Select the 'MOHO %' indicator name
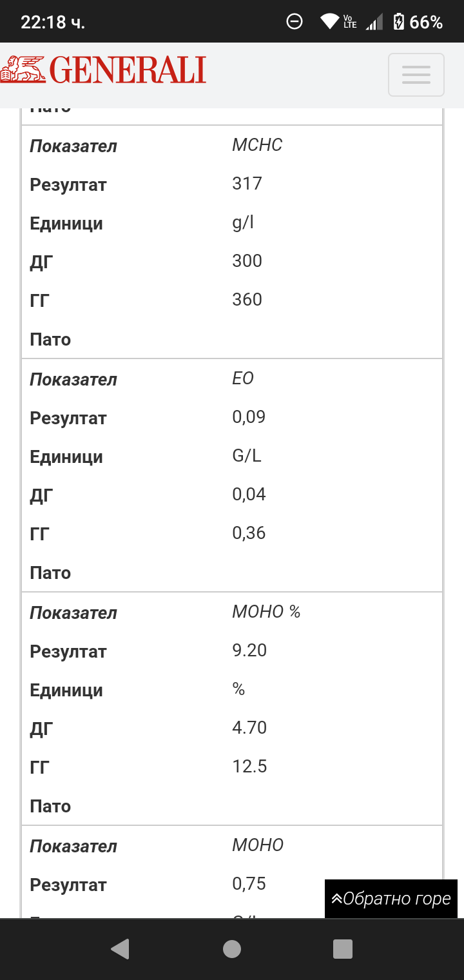Image resolution: width=464 pixels, height=980 pixels. [266, 612]
